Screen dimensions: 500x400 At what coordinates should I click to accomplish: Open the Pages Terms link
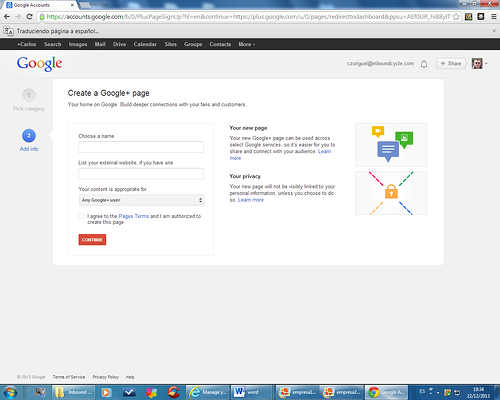(134, 216)
